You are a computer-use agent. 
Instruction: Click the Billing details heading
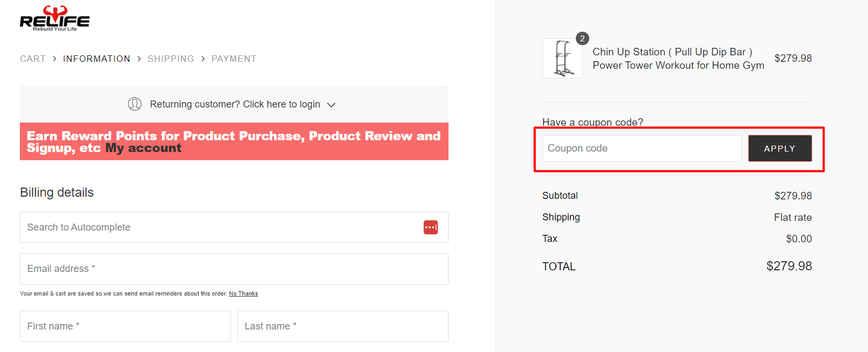[57, 192]
